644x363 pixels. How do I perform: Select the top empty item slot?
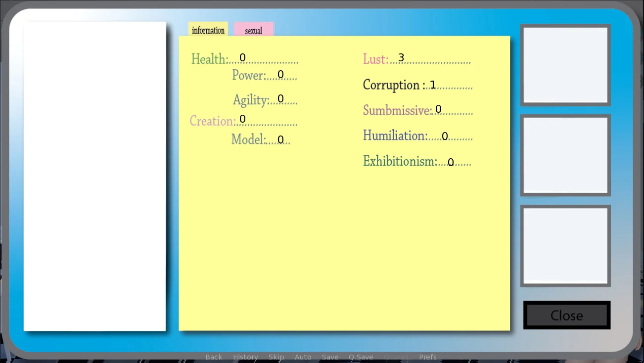click(565, 65)
